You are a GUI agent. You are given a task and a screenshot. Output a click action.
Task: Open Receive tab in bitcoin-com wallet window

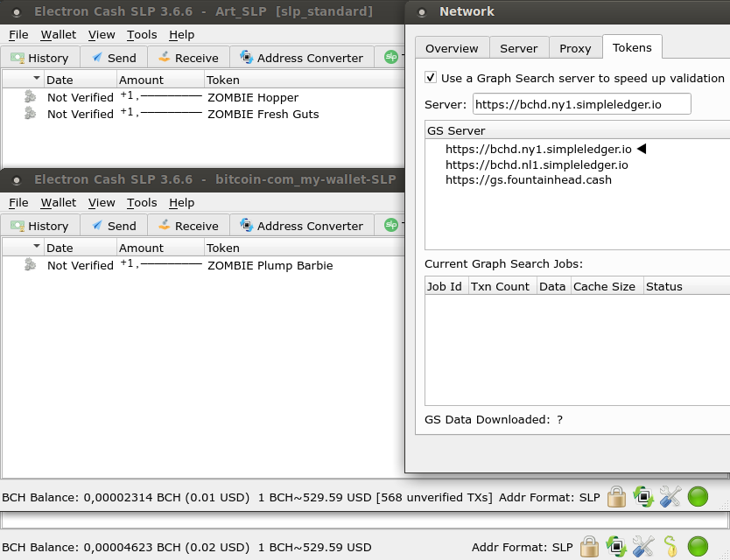pyautogui.click(x=188, y=226)
